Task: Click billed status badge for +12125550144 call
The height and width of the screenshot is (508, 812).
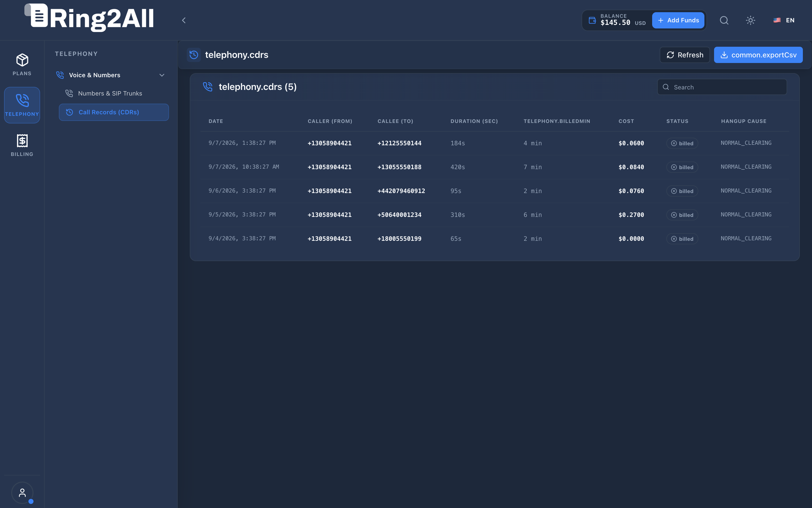Action: coord(682,144)
